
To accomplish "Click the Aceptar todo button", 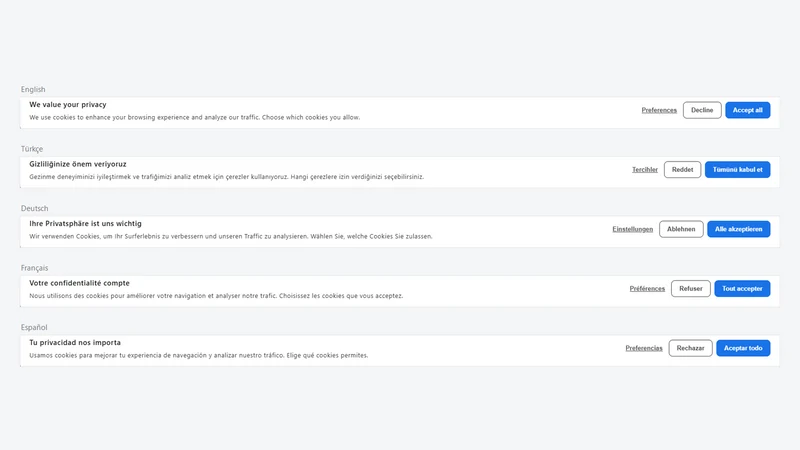I will coord(743,348).
